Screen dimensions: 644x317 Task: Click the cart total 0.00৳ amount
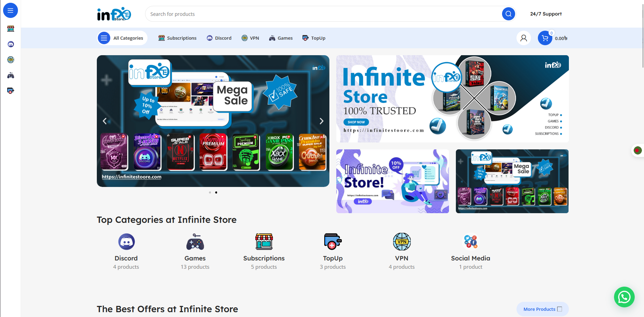(561, 38)
